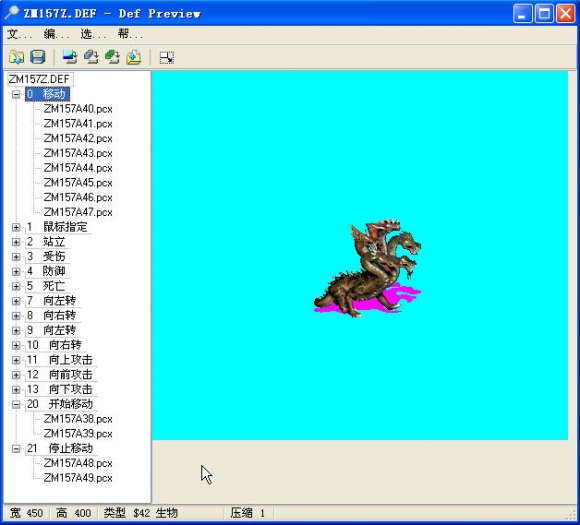Click the dashed-rectangle resize selection icon
580x525 pixels.
coord(166,57)
